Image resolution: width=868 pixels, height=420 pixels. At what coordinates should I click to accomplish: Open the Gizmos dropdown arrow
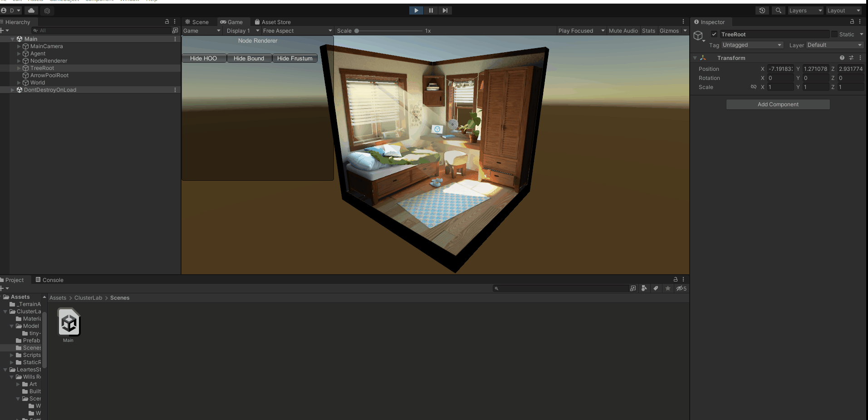[x=685, y=31]
